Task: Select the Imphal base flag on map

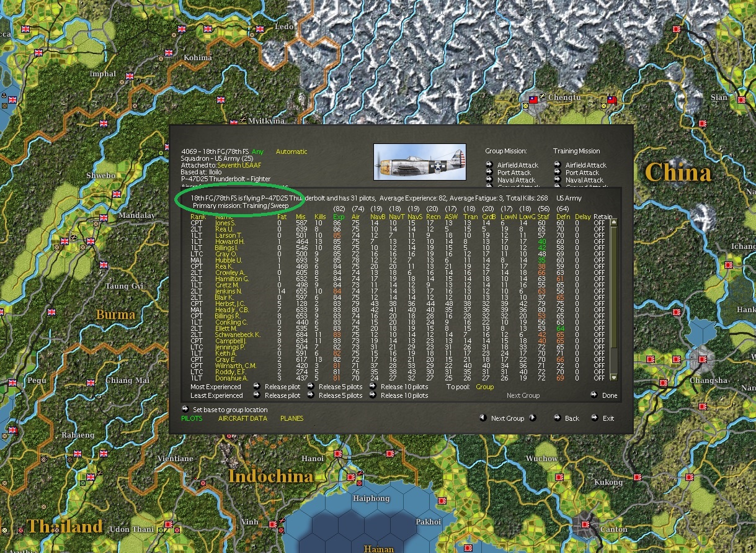Action: click(130, 76)
